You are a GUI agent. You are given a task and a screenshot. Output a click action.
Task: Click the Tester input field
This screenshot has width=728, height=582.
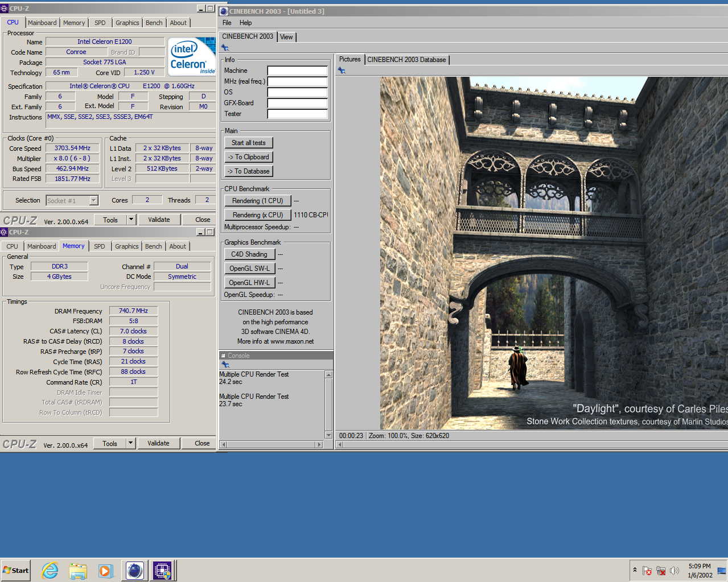(298, 114)
